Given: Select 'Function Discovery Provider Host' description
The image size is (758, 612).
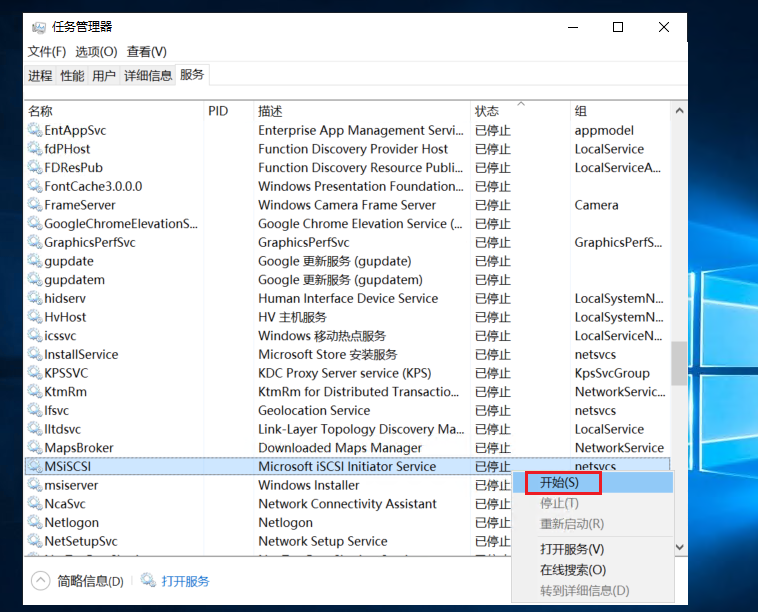Looking at the screenshot, I should pos(353,149).
